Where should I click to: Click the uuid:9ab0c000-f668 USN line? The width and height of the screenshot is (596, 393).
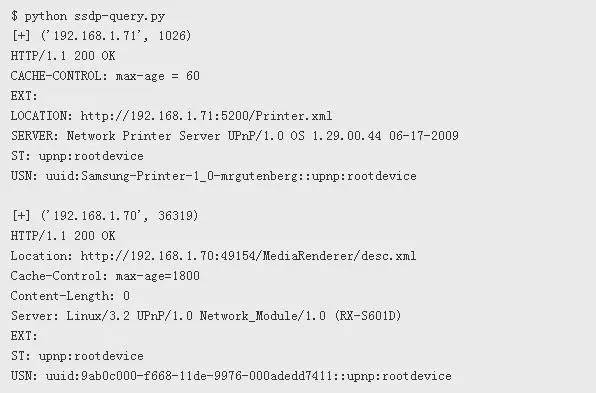pyautogui.click(x=231, y=376)
